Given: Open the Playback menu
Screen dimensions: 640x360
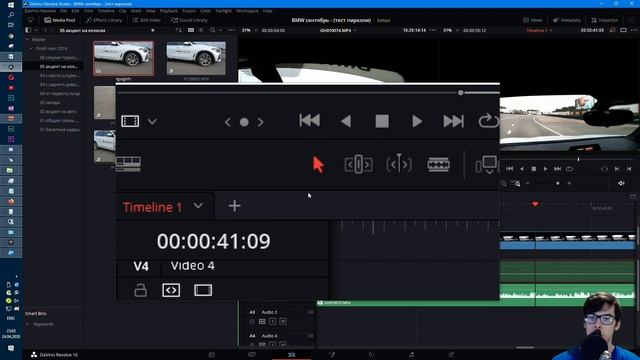Looking at the screenshot, I should (169, 11).
